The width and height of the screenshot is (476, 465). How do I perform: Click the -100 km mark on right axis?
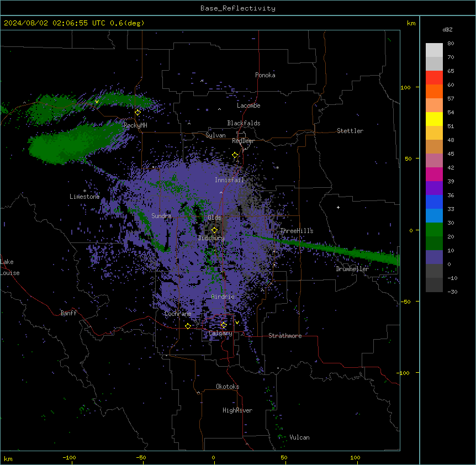pos(404,373)
